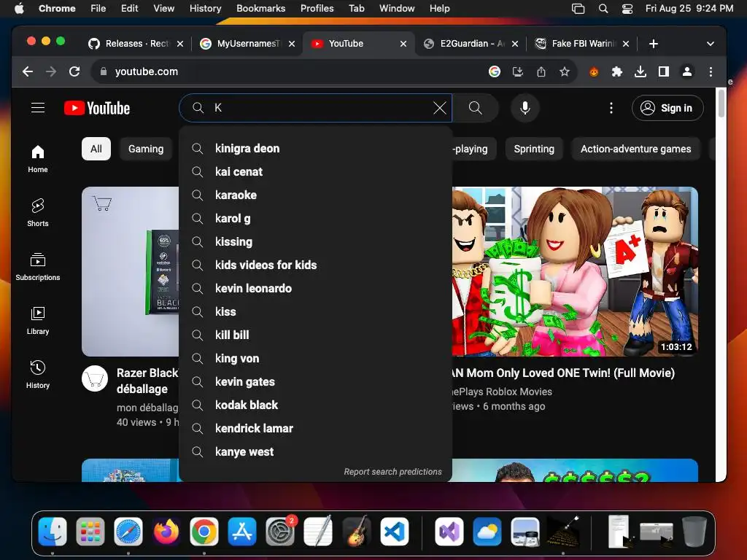
Task: Toggle Chrome side panel
Action: (664, 72)
